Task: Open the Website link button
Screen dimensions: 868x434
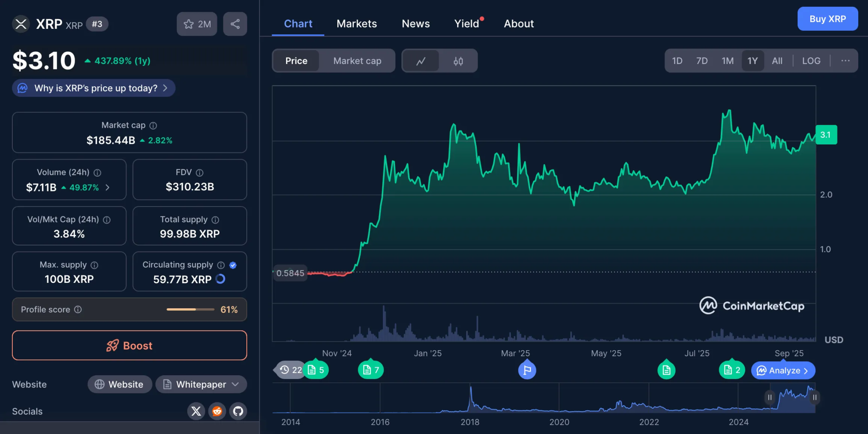Action: click(120, 384)
